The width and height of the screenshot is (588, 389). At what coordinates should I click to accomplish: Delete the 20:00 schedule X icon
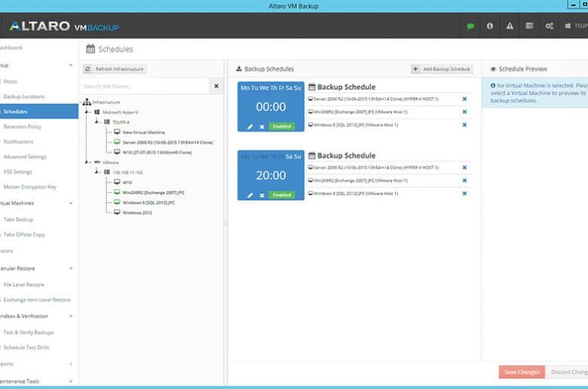pos(262,195)
